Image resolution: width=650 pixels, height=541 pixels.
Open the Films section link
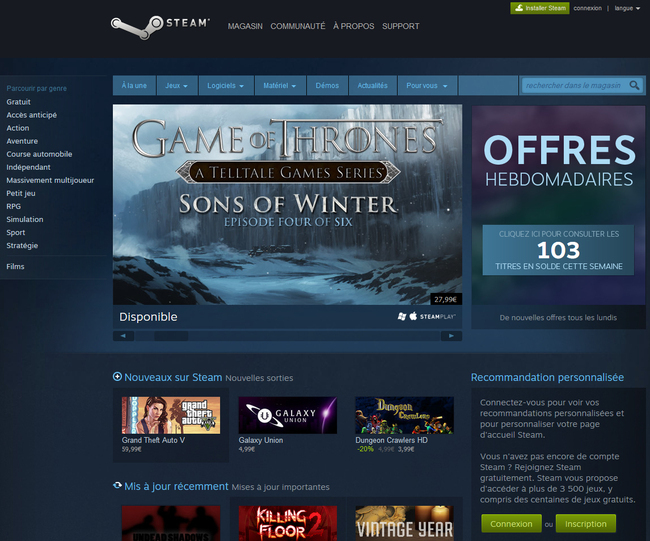click(x=15, y=267)
